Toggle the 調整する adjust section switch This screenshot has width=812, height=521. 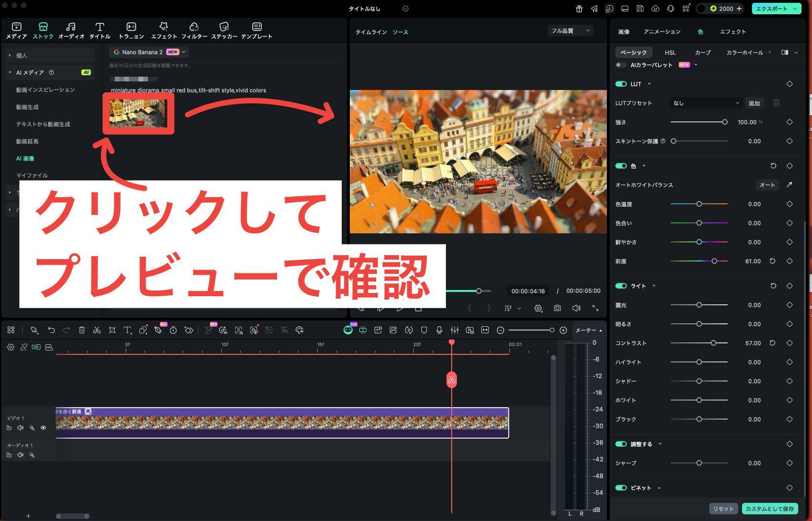click(621, 444)
